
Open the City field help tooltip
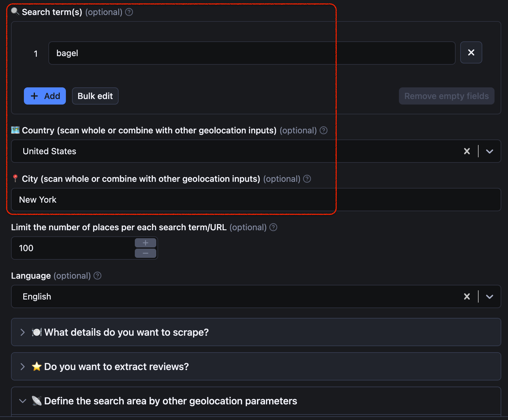(307, 179)
